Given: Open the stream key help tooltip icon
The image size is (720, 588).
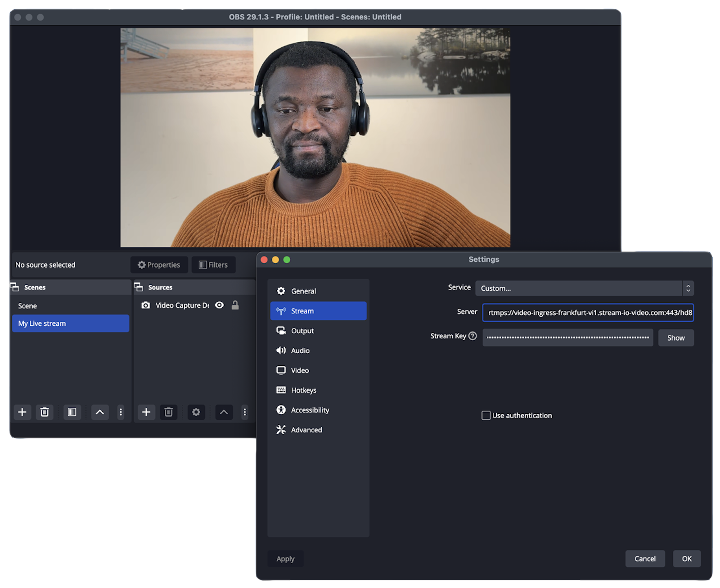Looking at the screenshot, I should [x=472, y=336].
